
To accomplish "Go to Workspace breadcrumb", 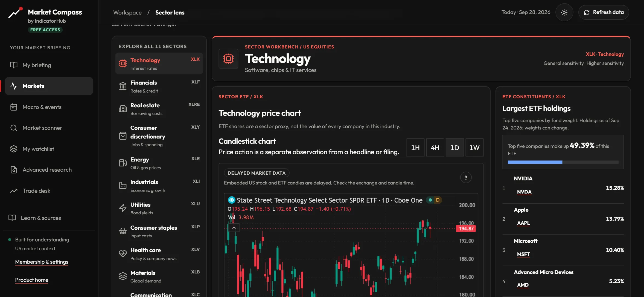I will (127, 13).
